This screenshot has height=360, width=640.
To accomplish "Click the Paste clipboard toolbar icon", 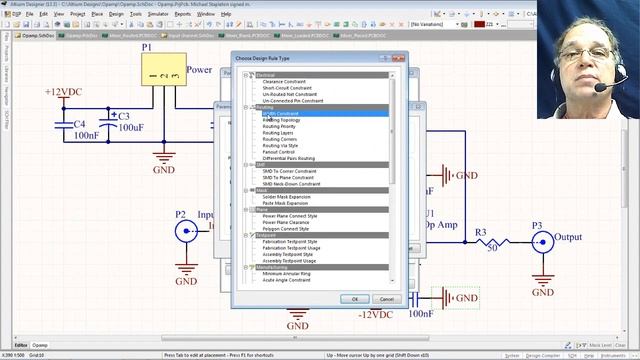I will pyautogui.click(x=150, y=24).
